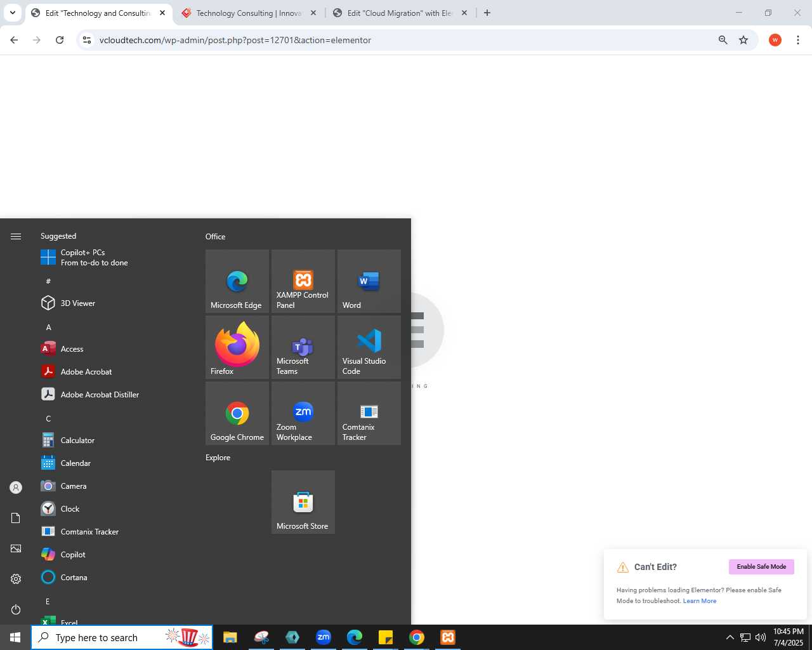The image size is (812, 650).
Task: Open Documents from Start sidebar
Action: pos(16,518)
